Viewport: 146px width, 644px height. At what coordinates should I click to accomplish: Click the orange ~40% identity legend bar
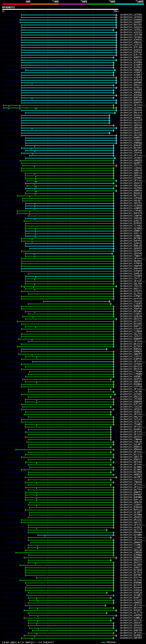pyautogui.click(x=44, y=4)
